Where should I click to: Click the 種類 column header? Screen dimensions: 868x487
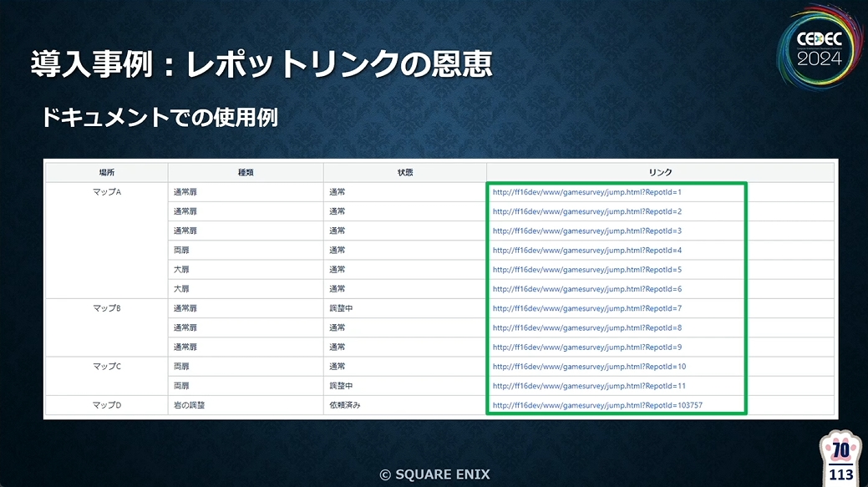(246, 173)
